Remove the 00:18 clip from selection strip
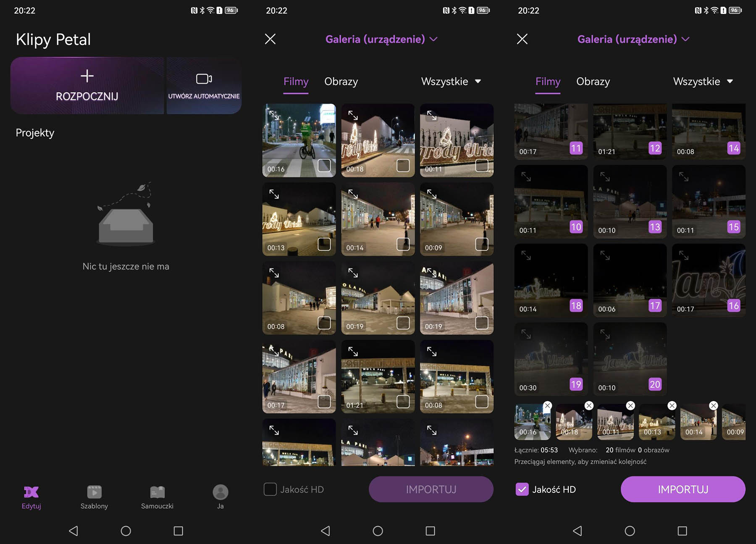This screenshot has width=756, height=544. point(589,405)
